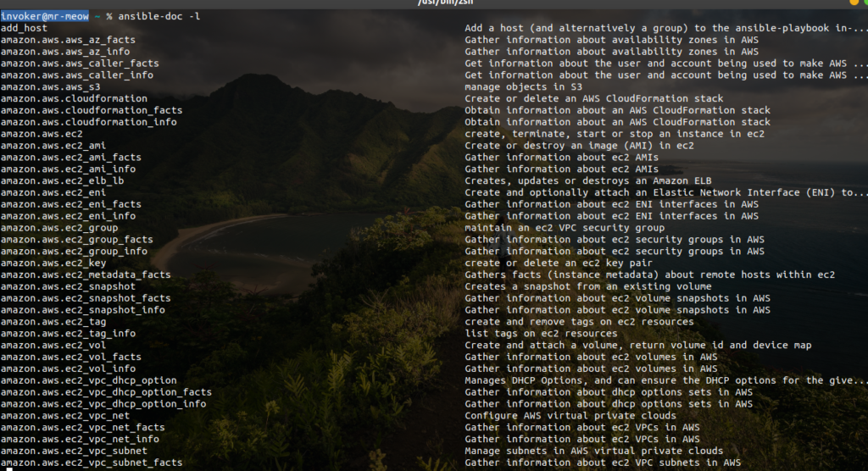The width and height of the screenshot is (868, 471).
Task: Click amazon.aws.cloudformation_facts module name
Action: [x=92, y=110]
